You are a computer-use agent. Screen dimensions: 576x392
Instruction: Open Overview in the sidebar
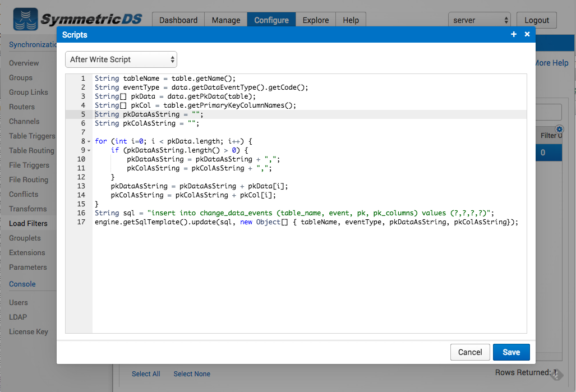pos(24,63)
